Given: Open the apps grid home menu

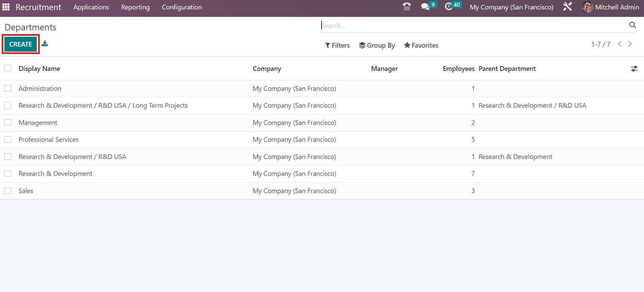Looking at the screenshot, I should (6, 7).
